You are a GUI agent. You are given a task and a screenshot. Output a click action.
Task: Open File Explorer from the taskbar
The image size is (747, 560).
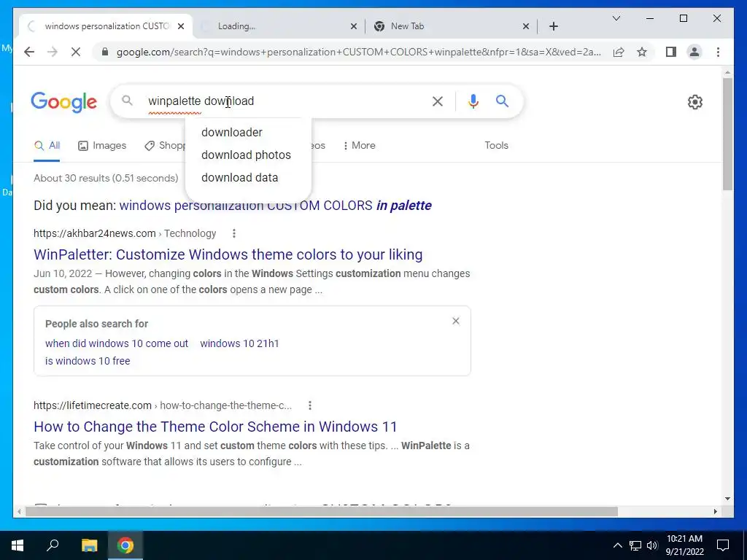(89, 545)
